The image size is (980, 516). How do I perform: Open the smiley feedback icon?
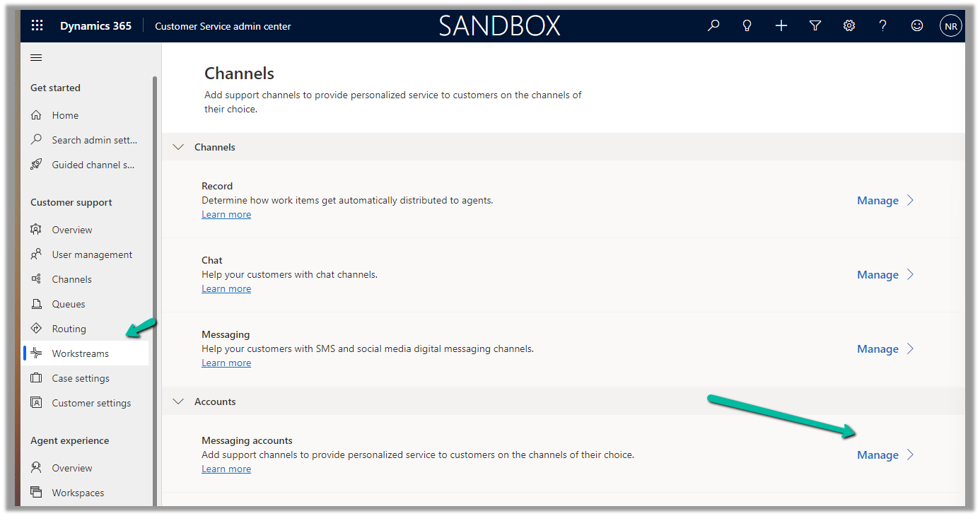(916, 25)
